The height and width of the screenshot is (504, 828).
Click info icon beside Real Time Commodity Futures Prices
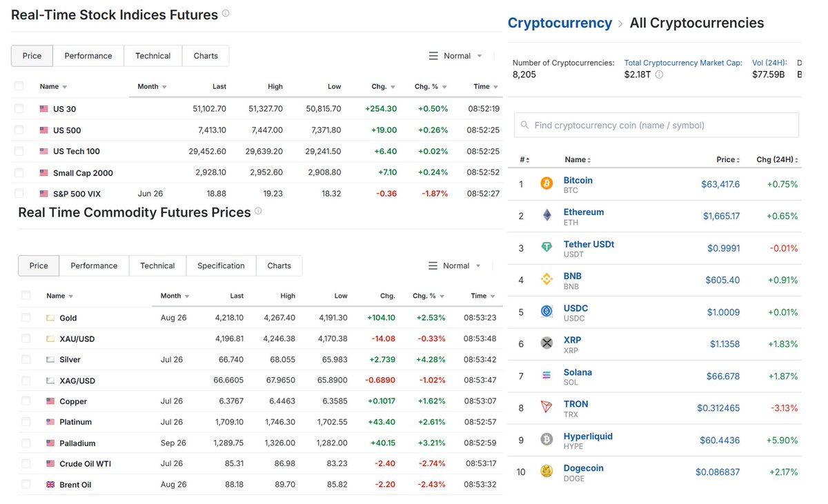click(258, 211)
